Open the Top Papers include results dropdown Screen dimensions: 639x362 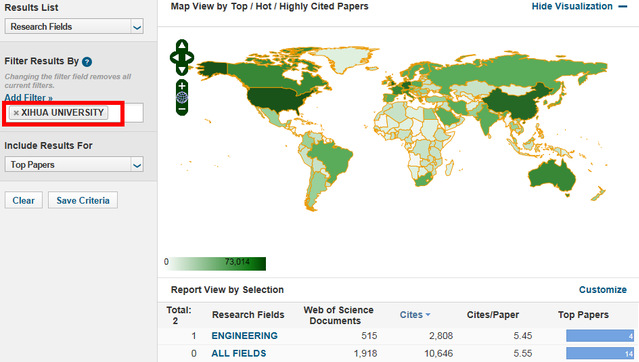point(74,165)
